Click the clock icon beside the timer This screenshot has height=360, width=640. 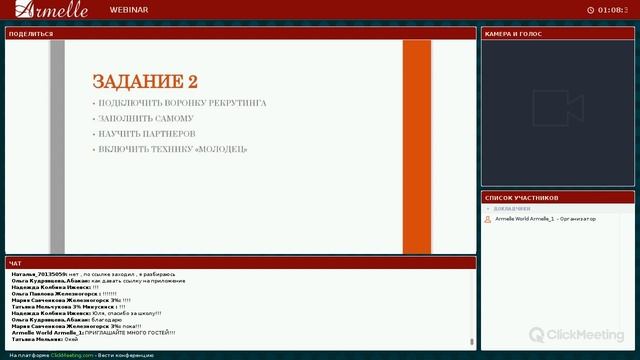tap(590, 10)
